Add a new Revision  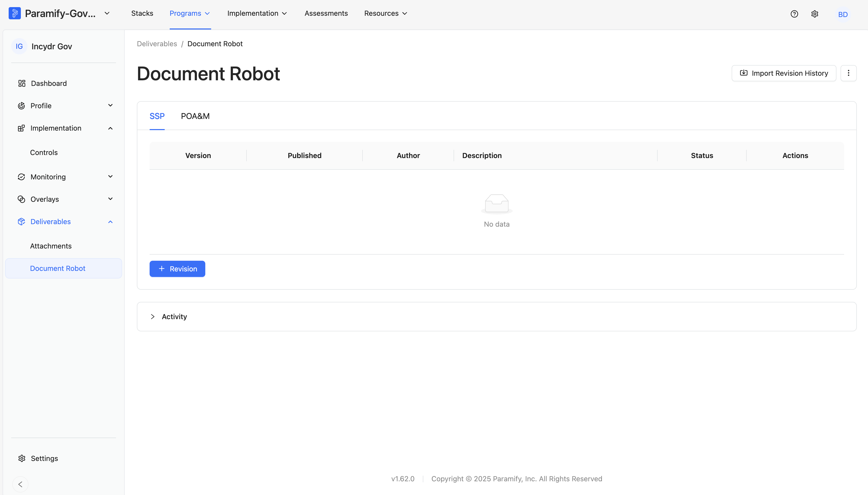point(177,269)
